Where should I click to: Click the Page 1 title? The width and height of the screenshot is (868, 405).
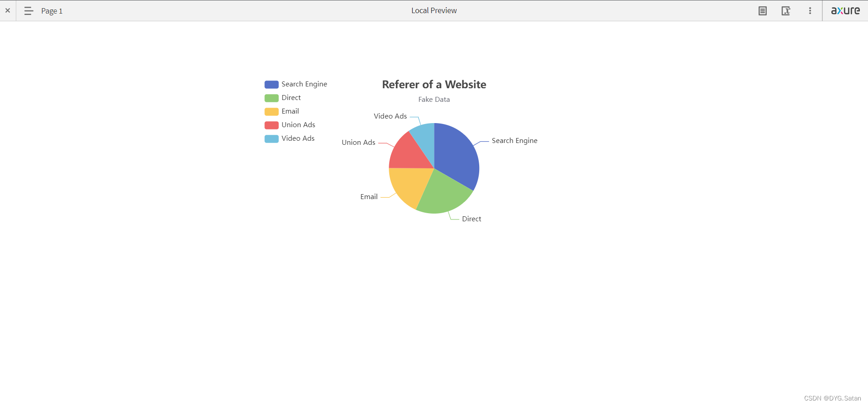pos(52,11)
